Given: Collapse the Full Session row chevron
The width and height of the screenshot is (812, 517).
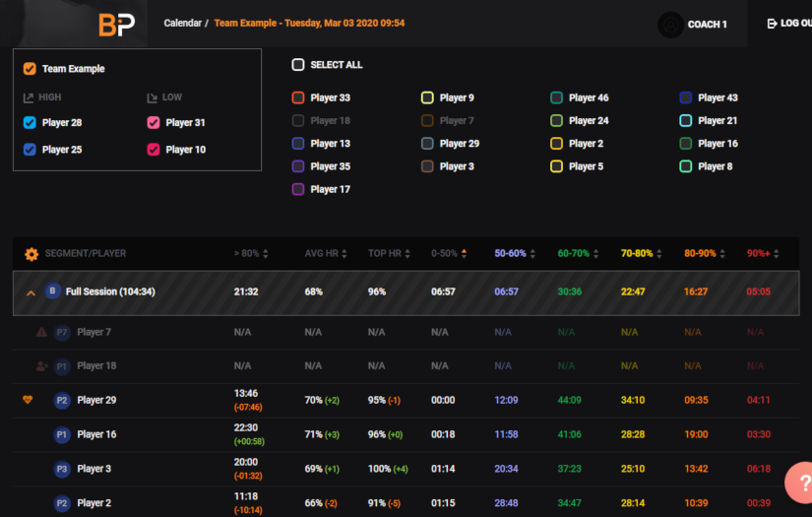Looking at the screenshot, I should [31, 292].
